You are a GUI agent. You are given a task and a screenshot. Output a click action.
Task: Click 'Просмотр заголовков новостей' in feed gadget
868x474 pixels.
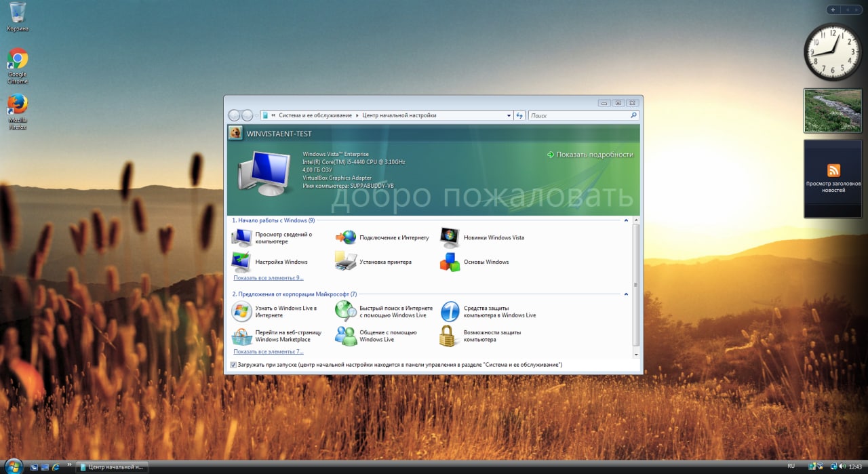click(x=833, y=186)
